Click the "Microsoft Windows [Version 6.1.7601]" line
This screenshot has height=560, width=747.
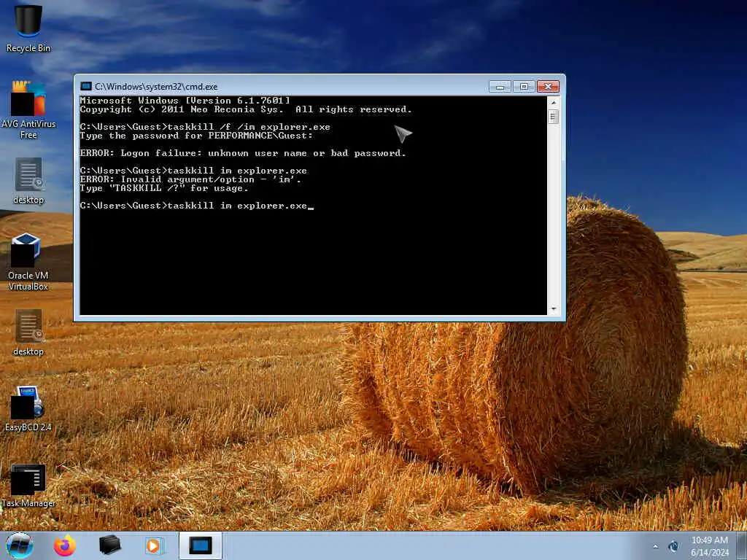tap(185, 101)
